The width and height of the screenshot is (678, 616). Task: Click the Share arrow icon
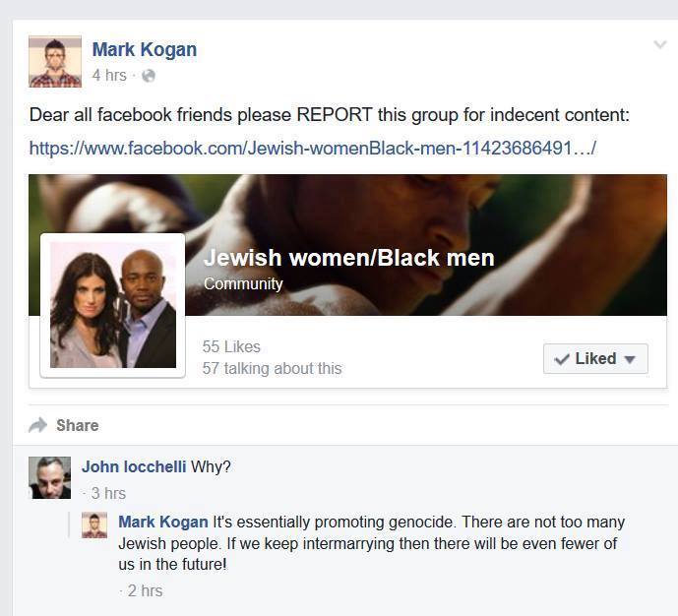[x=38, y=425]
